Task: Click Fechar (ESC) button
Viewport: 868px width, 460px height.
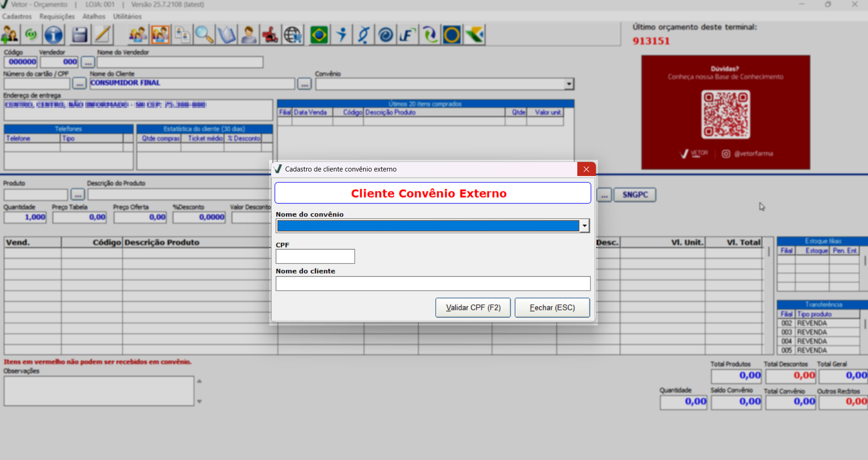Action: tap(552, 308)
